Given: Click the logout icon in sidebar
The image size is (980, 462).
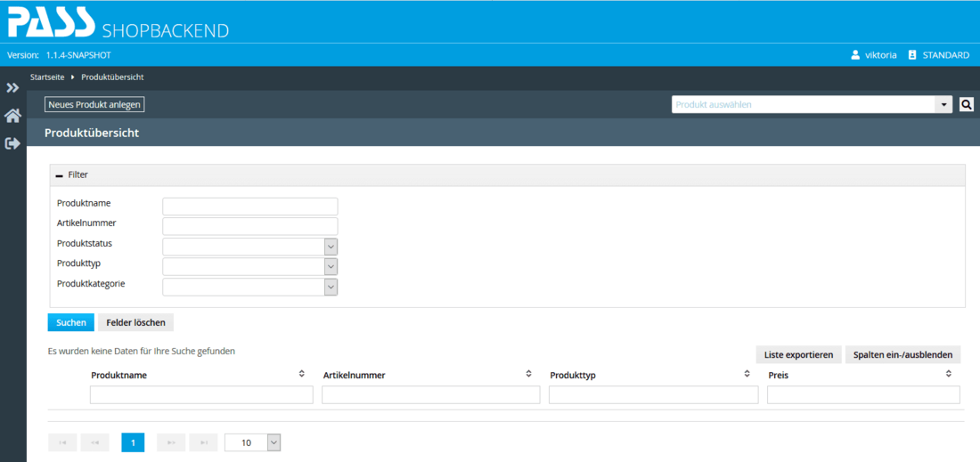Looking at the screenshot, I should pos(12,143).
